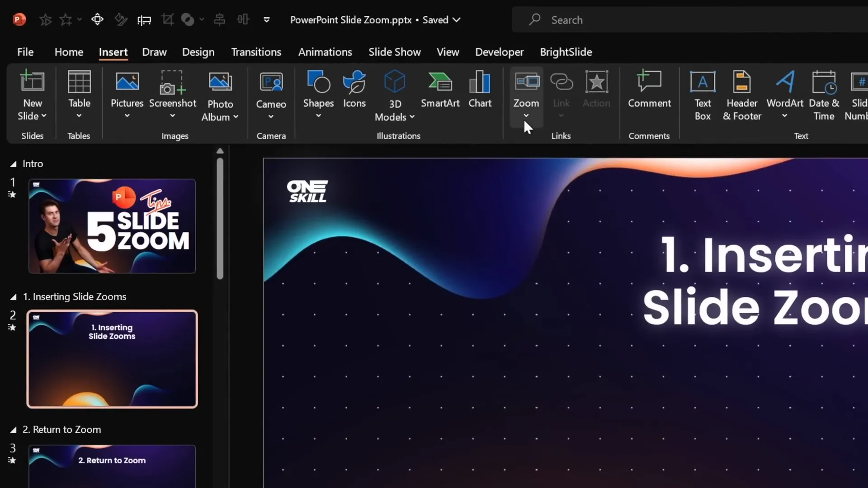Click the New Slide icon

32,81
